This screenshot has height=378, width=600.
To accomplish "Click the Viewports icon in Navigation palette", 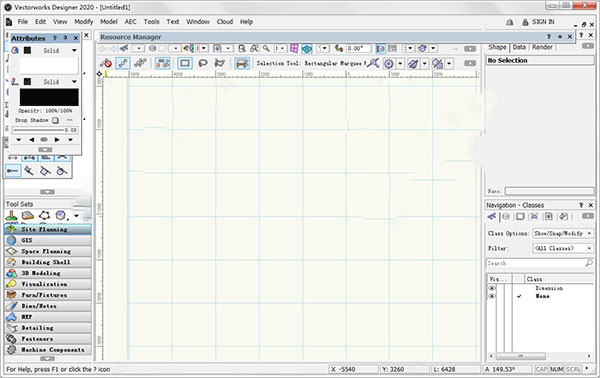I will click(x=534, y=217).
